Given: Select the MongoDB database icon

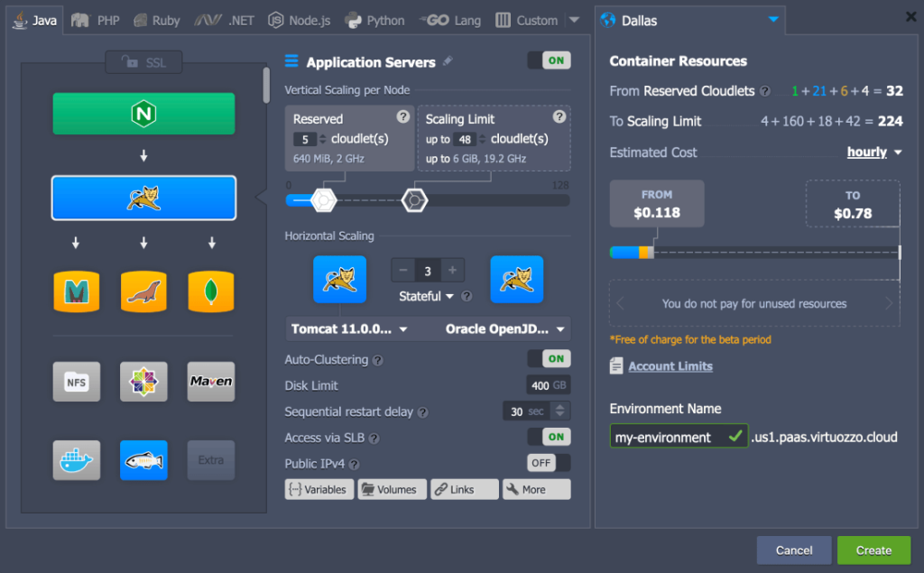Looking at the screenshot, I should [x=211, y=291].
